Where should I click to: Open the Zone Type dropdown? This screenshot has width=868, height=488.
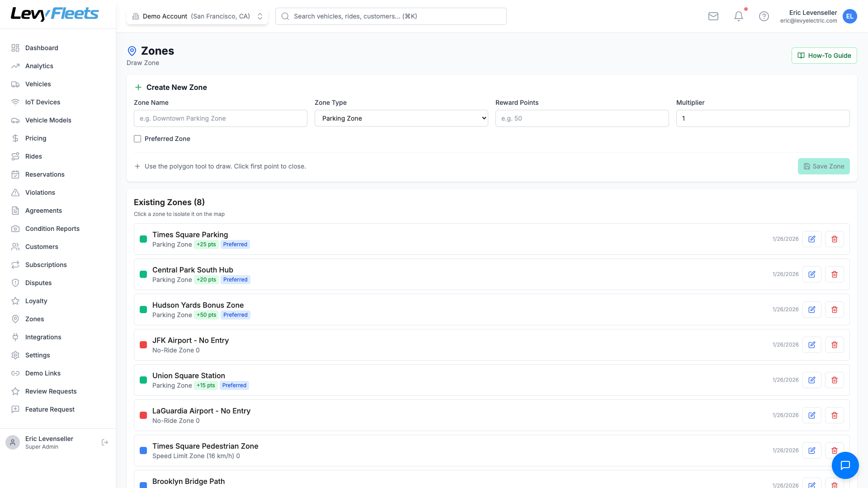(x=401, y=118)
